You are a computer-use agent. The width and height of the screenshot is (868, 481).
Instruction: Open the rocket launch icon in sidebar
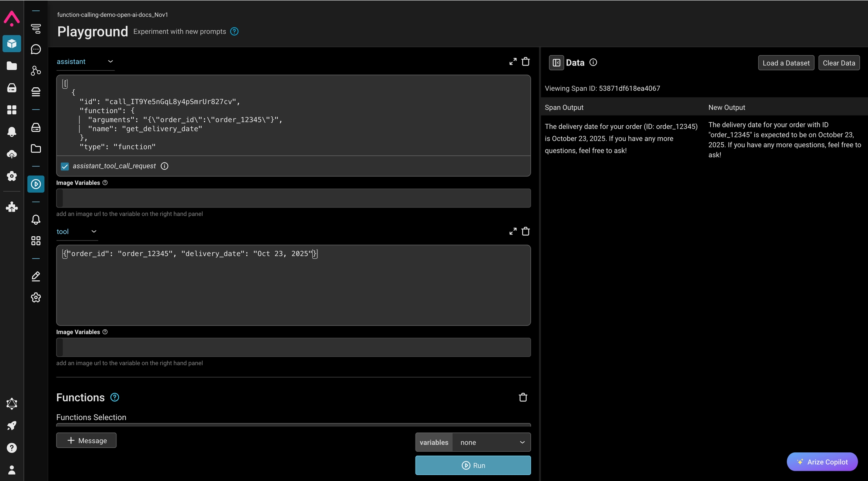[12, 426]
